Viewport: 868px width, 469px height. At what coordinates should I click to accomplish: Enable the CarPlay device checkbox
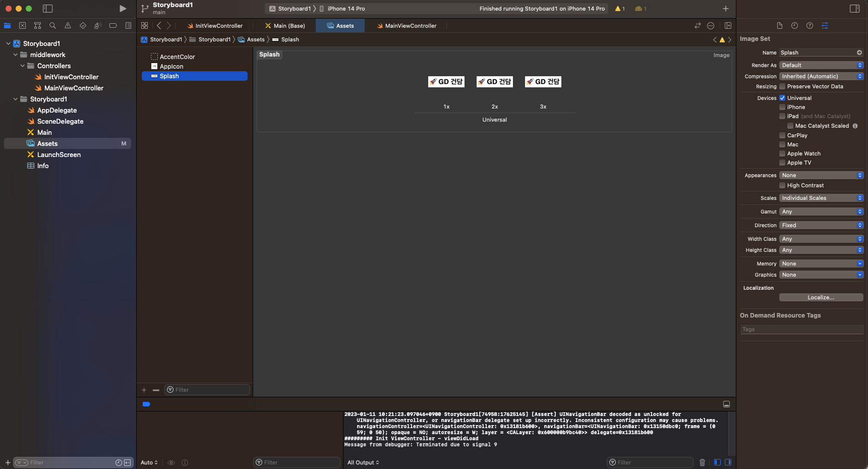782,135
